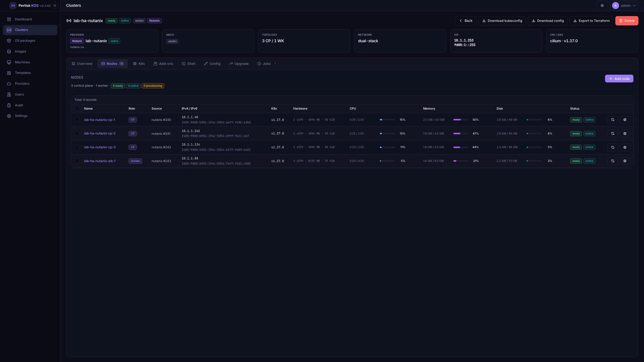
Task: Click refresh icon for lab-ha-nutanix-cp-2
Action: [613, 133]
